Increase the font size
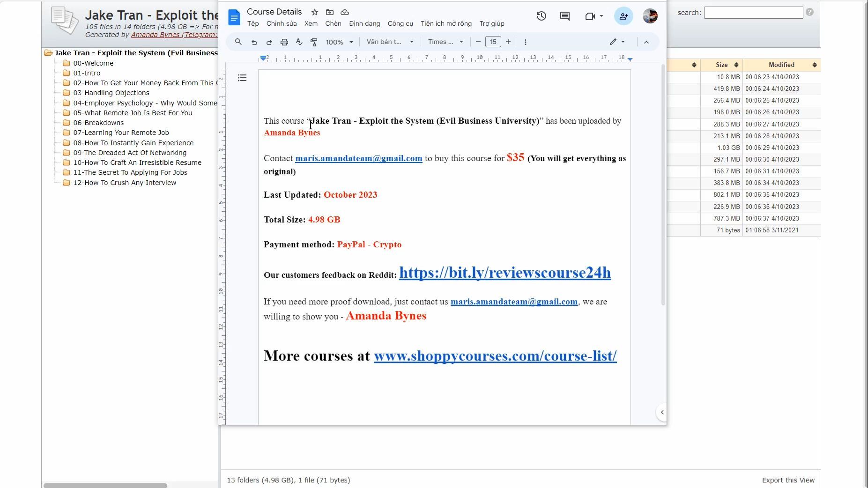 [x=508, y=42]
